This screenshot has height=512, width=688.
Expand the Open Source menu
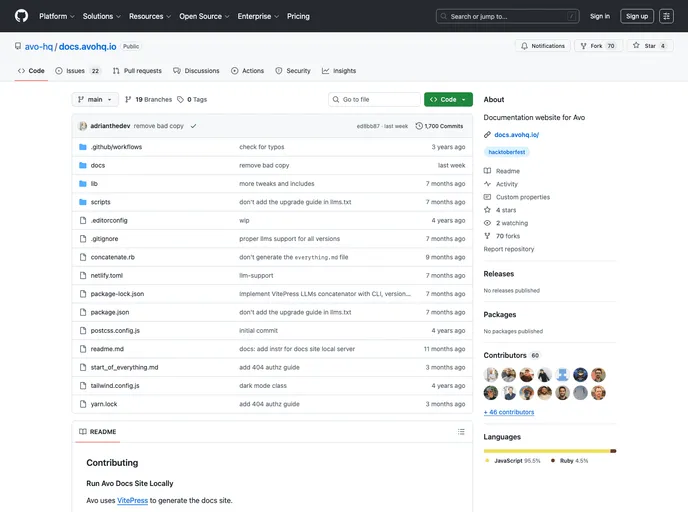click(204, 16)
